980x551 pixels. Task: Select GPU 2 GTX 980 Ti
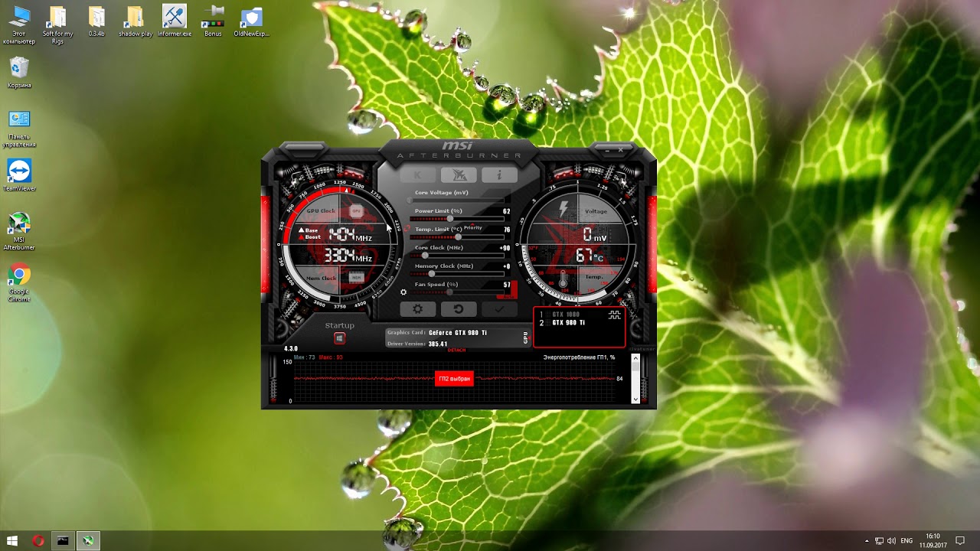[567, 323]
